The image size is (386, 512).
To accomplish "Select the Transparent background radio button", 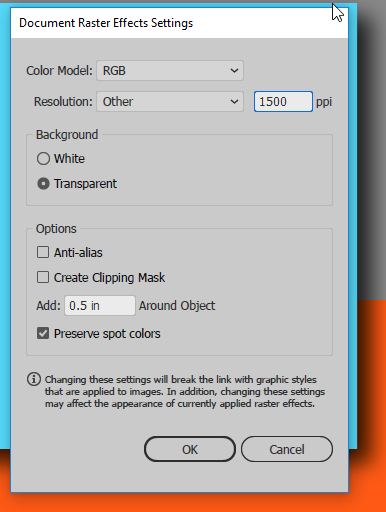I will click(43, 184).
